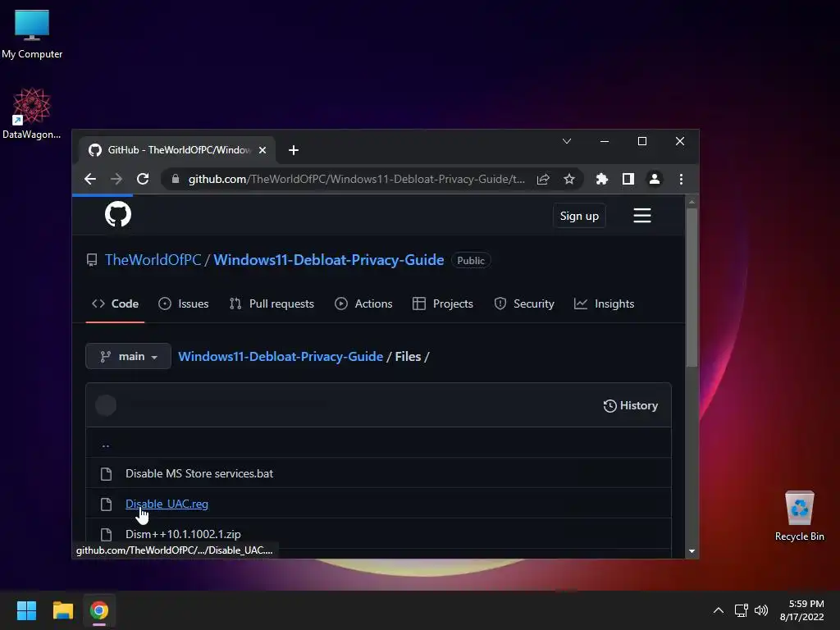Switch to the Issues tab

(183, 304)
